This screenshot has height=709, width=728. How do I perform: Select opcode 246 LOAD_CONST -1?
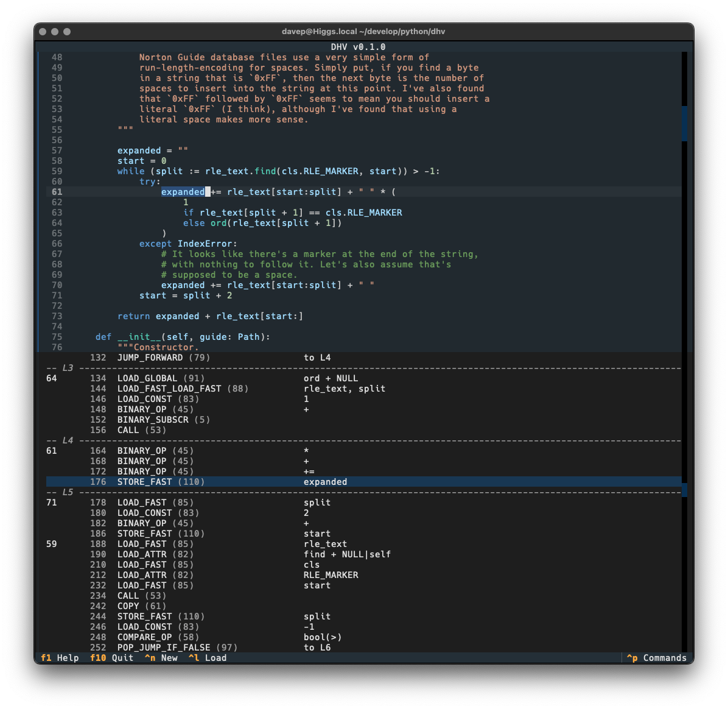[x=364, y=627]
